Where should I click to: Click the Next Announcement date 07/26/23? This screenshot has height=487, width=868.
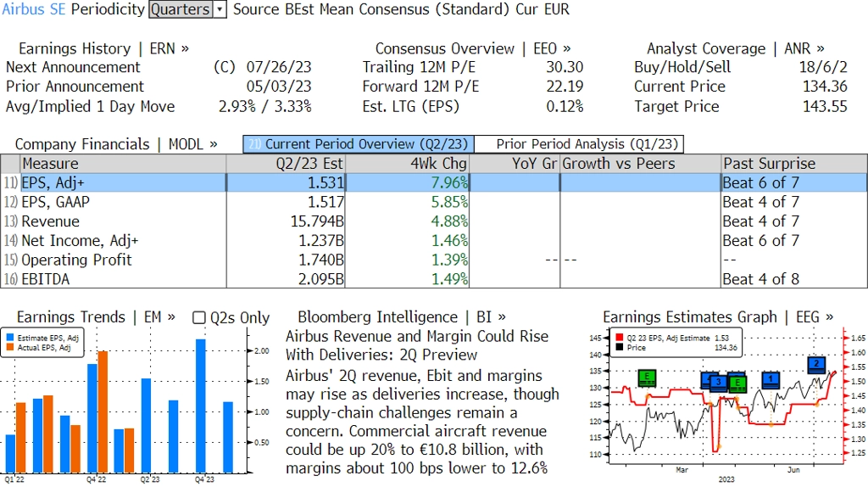coord(279,68)
